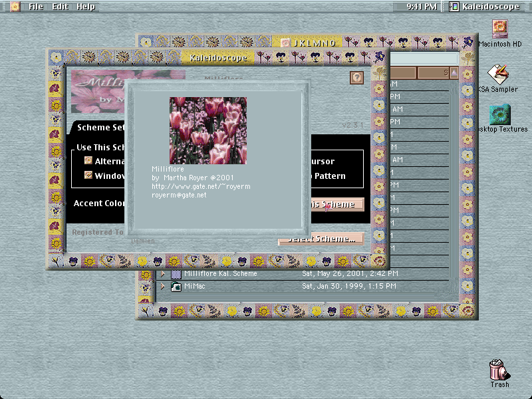532x399 pixels.
Task: Click the 'Milliflore' title in About dialog
Action: 168,169
